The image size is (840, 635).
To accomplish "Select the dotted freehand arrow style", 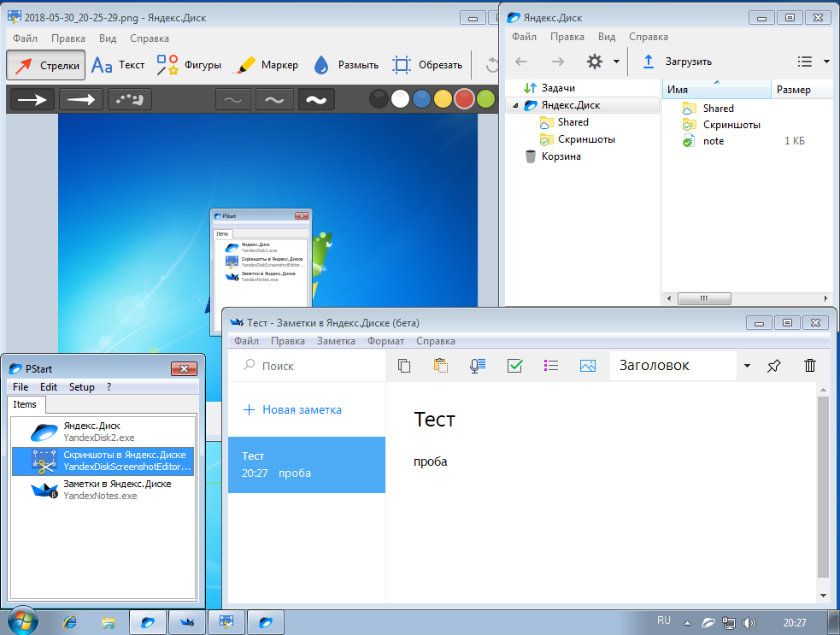I will 130,100.
